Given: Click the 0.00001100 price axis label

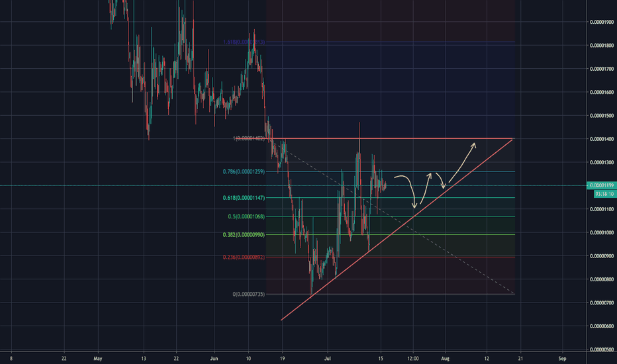Looking at the screenshot, I should click(x=602, y=209).
